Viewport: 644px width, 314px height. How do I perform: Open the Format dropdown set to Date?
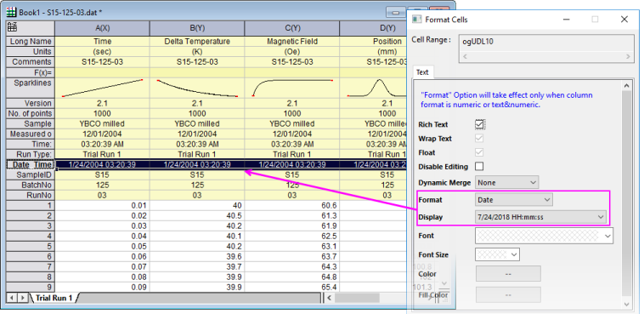click(514, 200)
